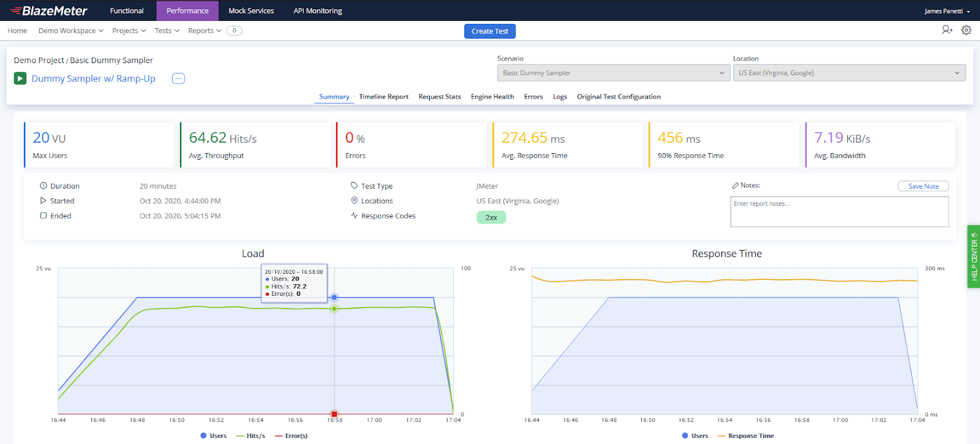The width and height of the screenshot is (980, 444).
Task: Click 'Oct 20, 2020, 4:44:00 PM' start time
Action: (x=180, y=201)
